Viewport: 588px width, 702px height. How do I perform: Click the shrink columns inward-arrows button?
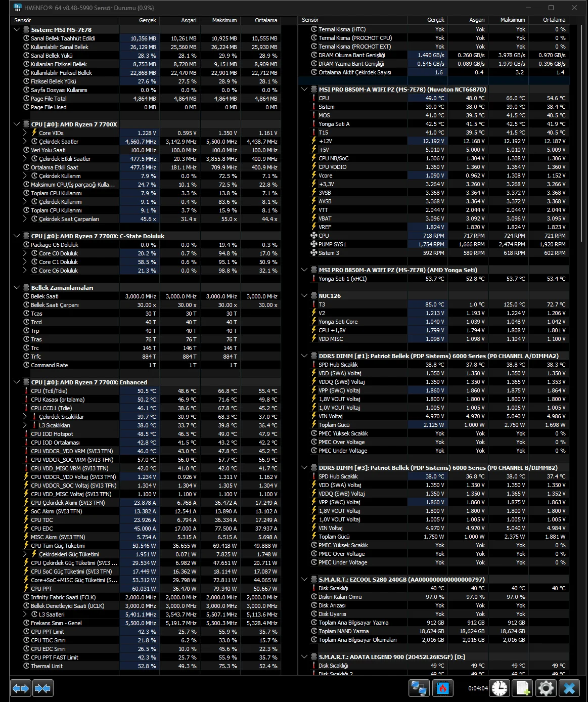[x=43, y=688]
